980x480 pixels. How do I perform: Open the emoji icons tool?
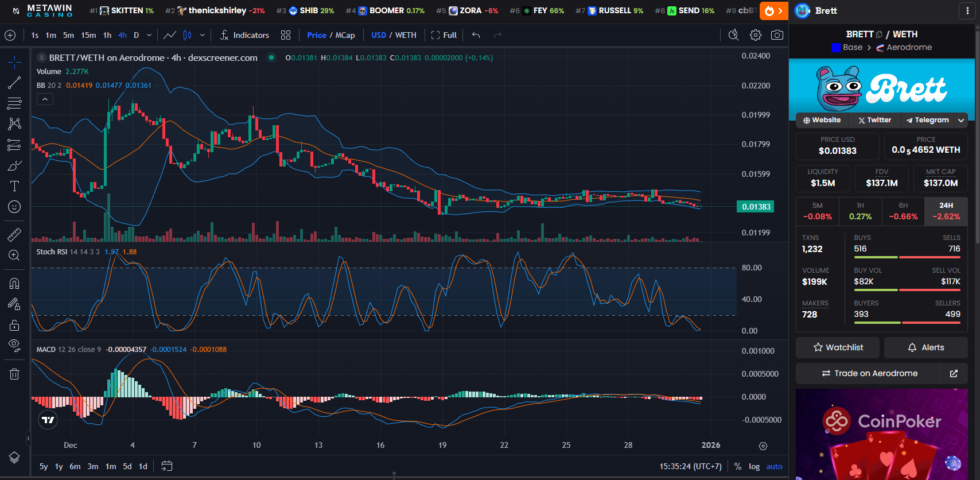[14, 207]
